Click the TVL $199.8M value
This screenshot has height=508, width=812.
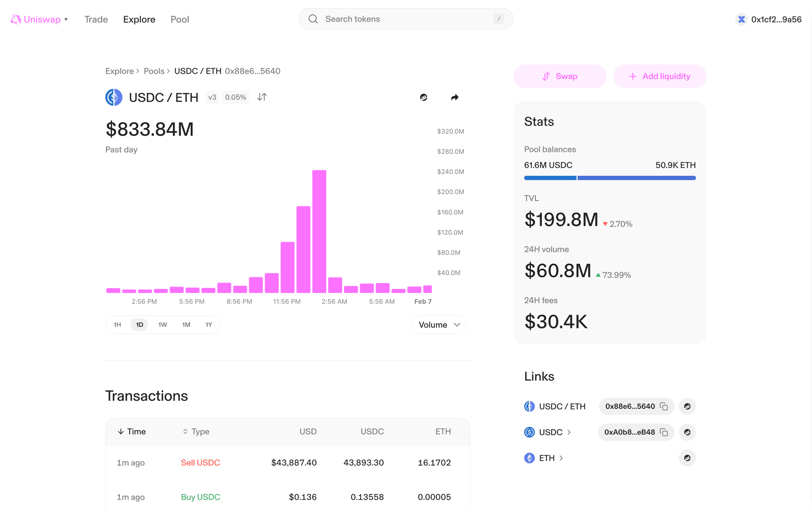(x=561, y=220)
